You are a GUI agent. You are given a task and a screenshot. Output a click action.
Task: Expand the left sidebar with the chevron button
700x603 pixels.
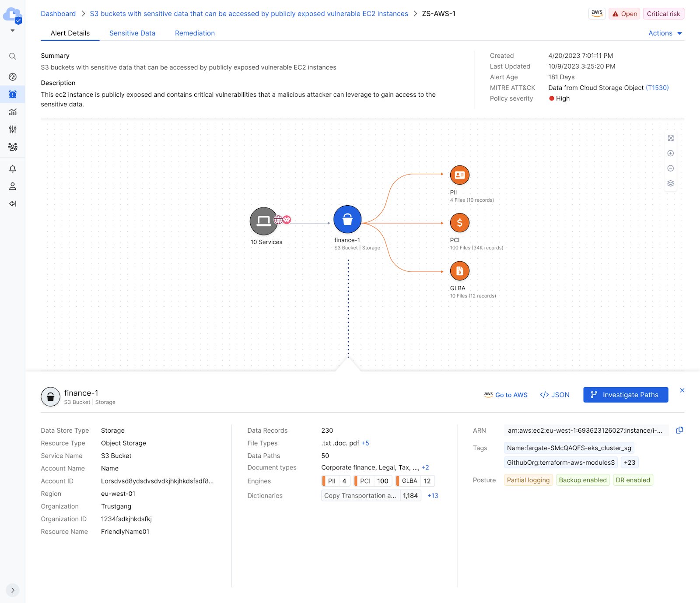pos(13,590)
